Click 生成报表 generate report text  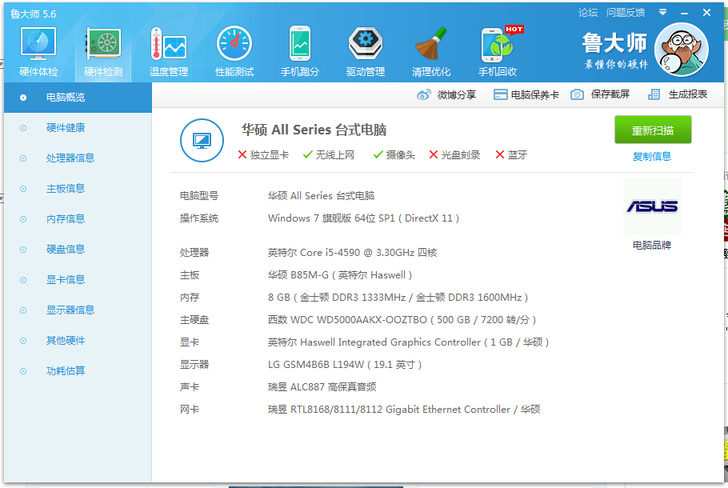688,94
